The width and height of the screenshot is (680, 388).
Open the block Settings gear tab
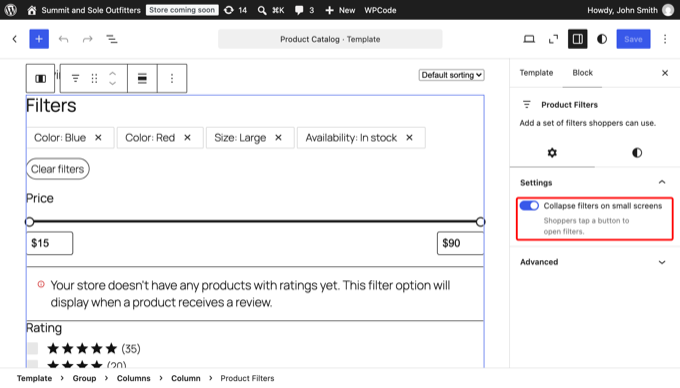pyautogui.click(x=552, y=153)
